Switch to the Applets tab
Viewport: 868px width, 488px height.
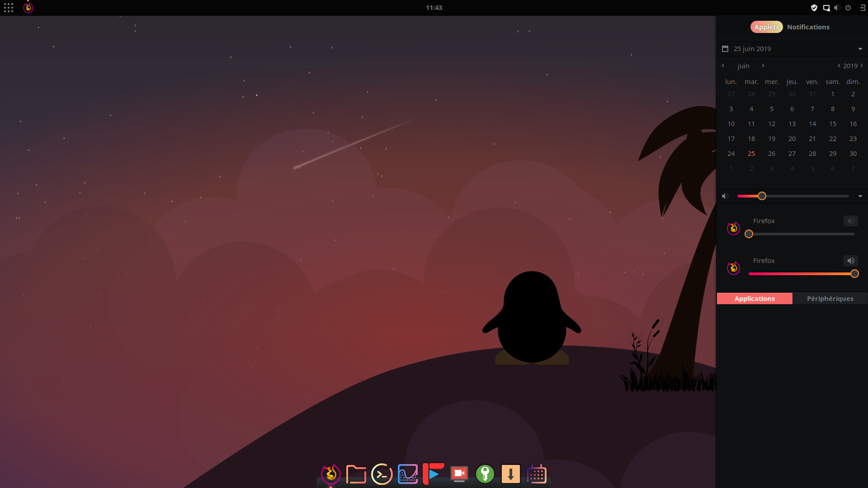click(766, 27)
